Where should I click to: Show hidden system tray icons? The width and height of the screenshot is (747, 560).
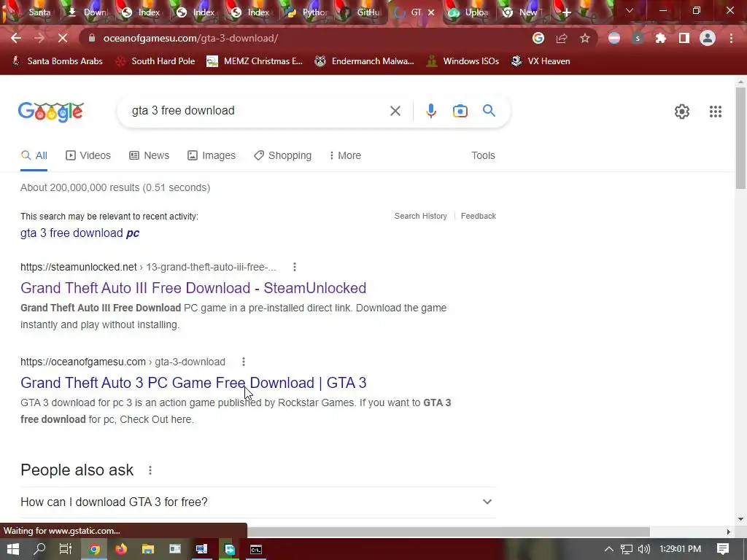tap(609, 549)
